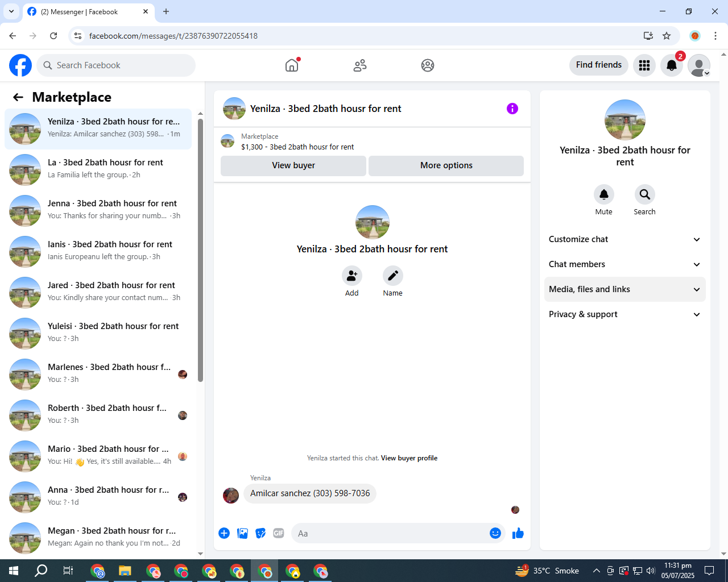
Task: Click Yenilza's avatar beside the message
Action: [x=231, y=496]
